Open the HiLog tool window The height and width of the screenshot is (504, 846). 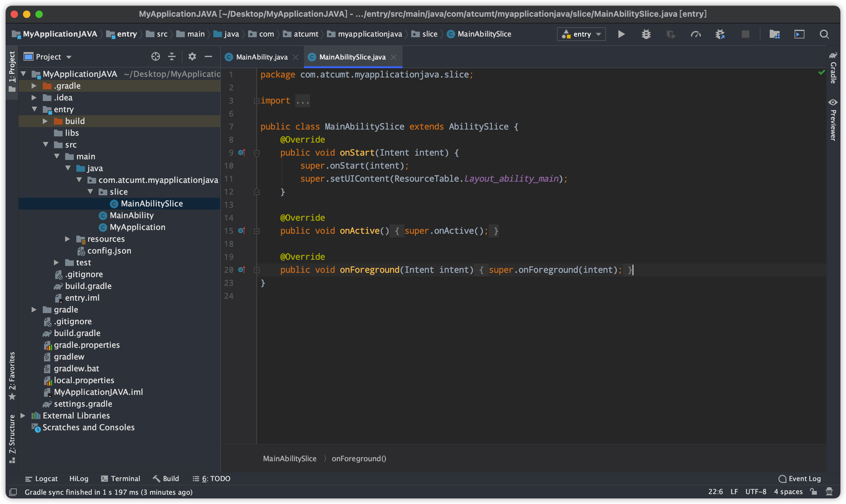79,478
